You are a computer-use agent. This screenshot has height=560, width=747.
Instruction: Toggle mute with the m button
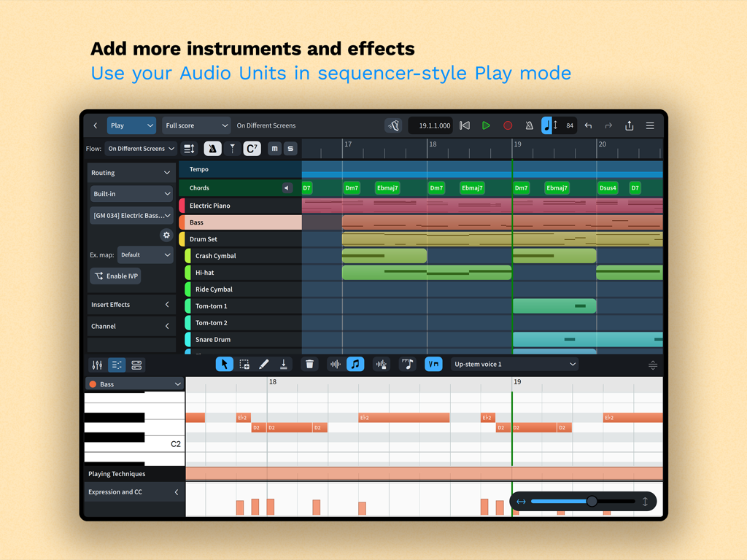click(x=274, y=149)
